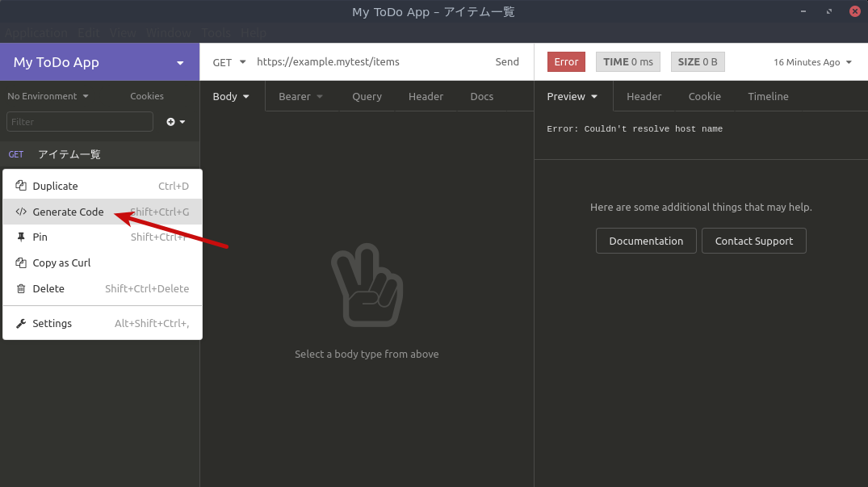Click the Settings wrench icon
The width and height of the screenshot is (868, 487).
[21, 324]
